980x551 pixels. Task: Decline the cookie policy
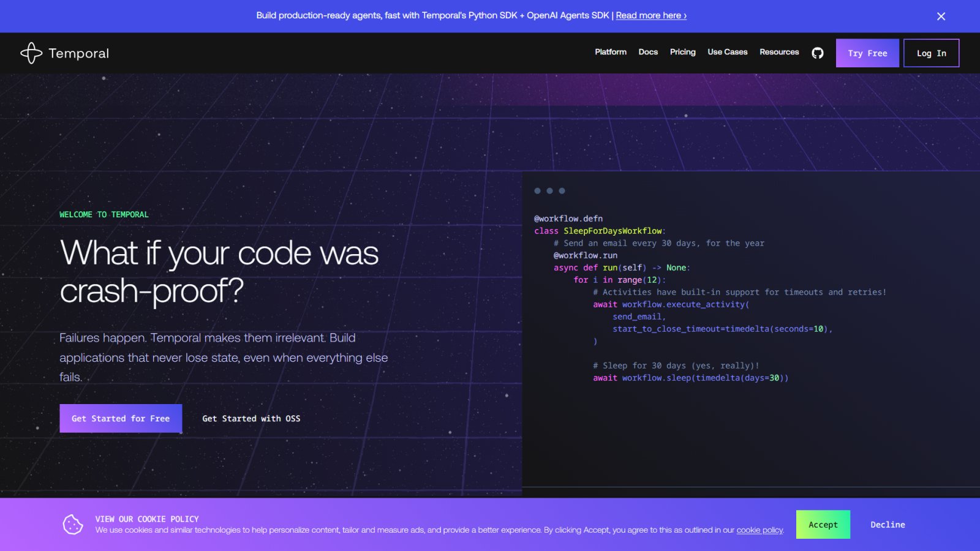point(888,525)
